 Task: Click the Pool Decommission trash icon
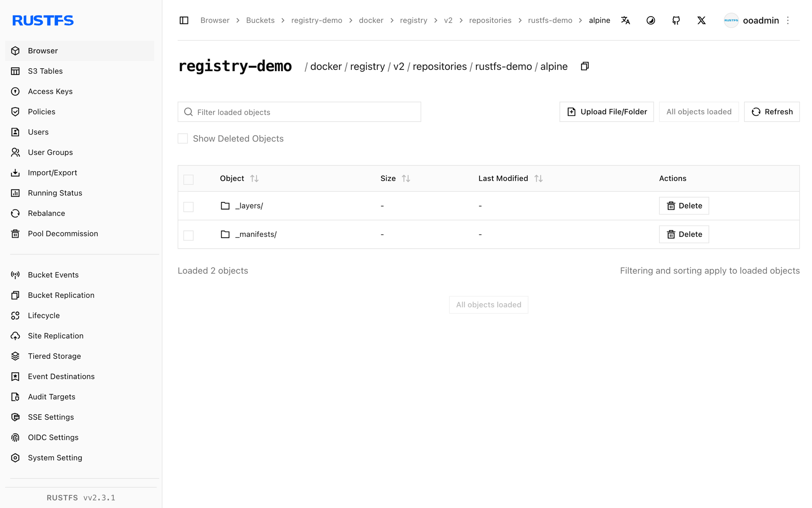[15, 234]
